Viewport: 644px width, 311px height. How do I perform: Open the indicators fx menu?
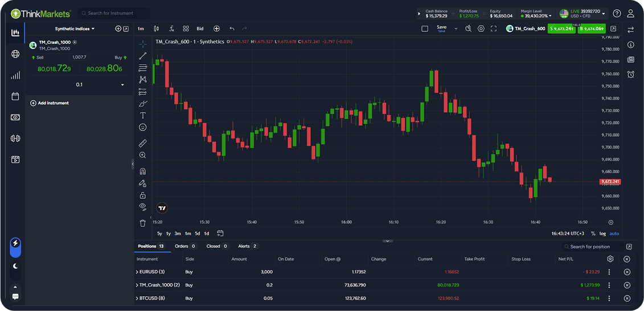171,28
